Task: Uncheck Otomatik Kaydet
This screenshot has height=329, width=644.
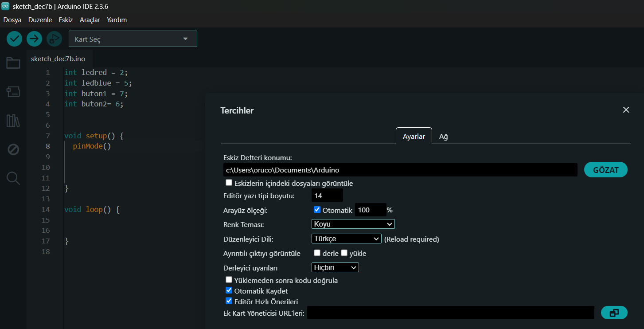Action: [x=229, y=290]
